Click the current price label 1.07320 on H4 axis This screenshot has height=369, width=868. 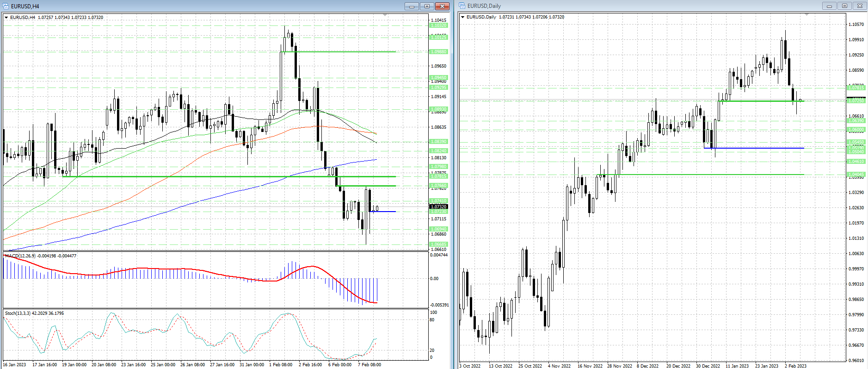439,207
